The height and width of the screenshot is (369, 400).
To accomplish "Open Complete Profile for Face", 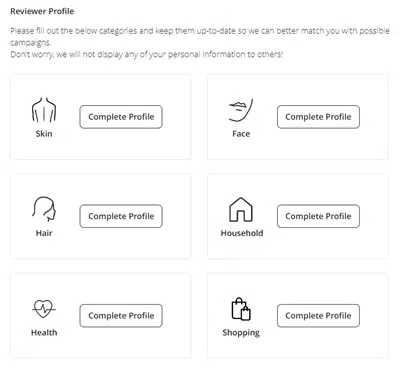I will (x=318, y=117).
